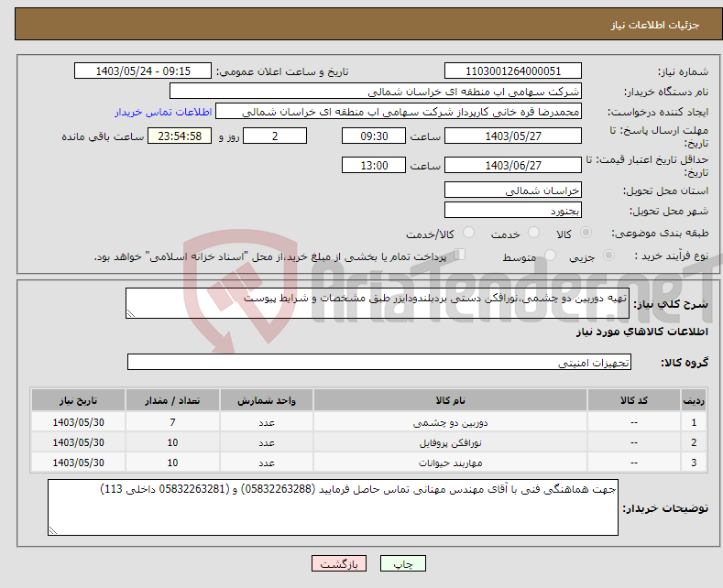Click the response deadline date 1403/05/27

point(513,136)
